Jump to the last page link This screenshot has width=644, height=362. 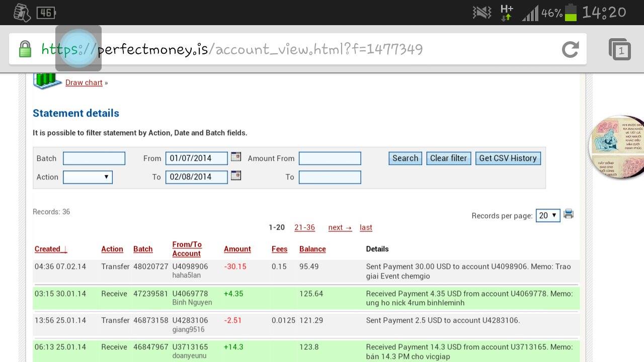(x=366, y=227)
